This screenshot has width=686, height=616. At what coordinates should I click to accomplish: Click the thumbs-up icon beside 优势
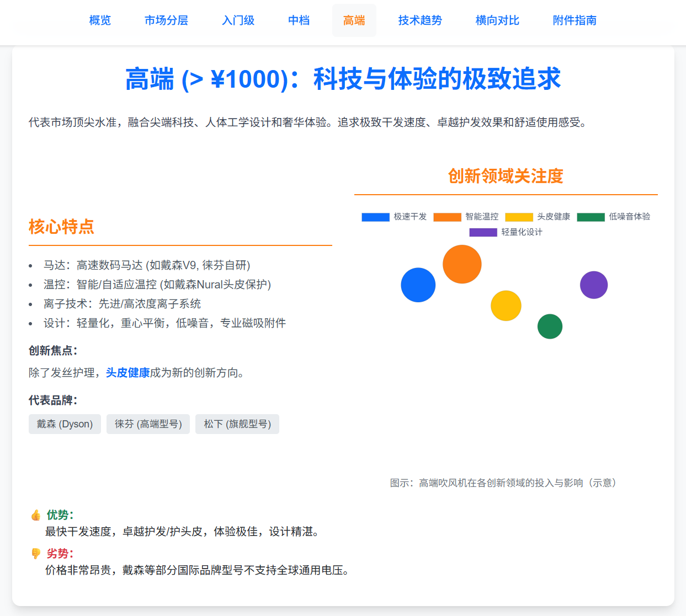pos(36,515)
